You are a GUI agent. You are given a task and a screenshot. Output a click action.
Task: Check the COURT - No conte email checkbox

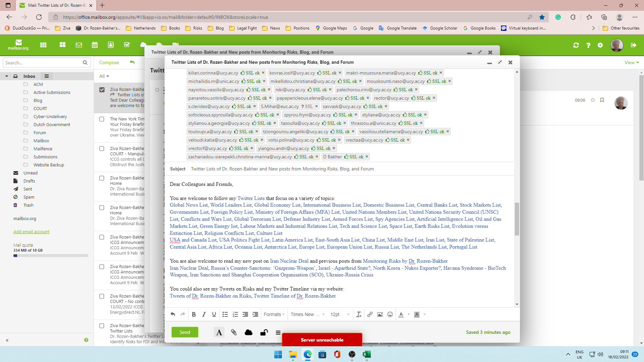pos(102,296)
